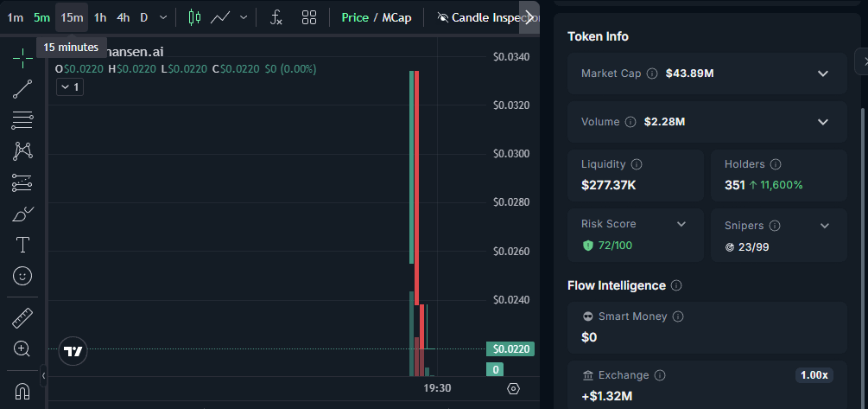Click the $2.28M volume value
The image size is (868, 409).
(x=665, y=122)
